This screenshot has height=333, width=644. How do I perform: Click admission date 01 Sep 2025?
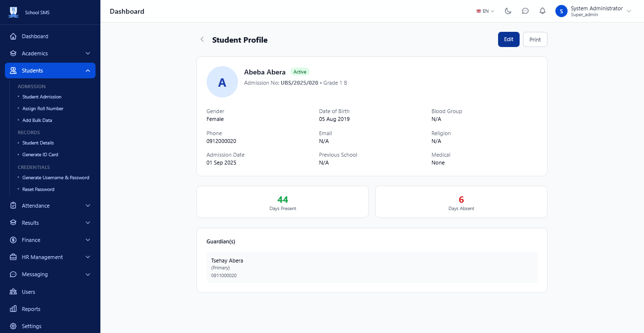pos(221,163)
